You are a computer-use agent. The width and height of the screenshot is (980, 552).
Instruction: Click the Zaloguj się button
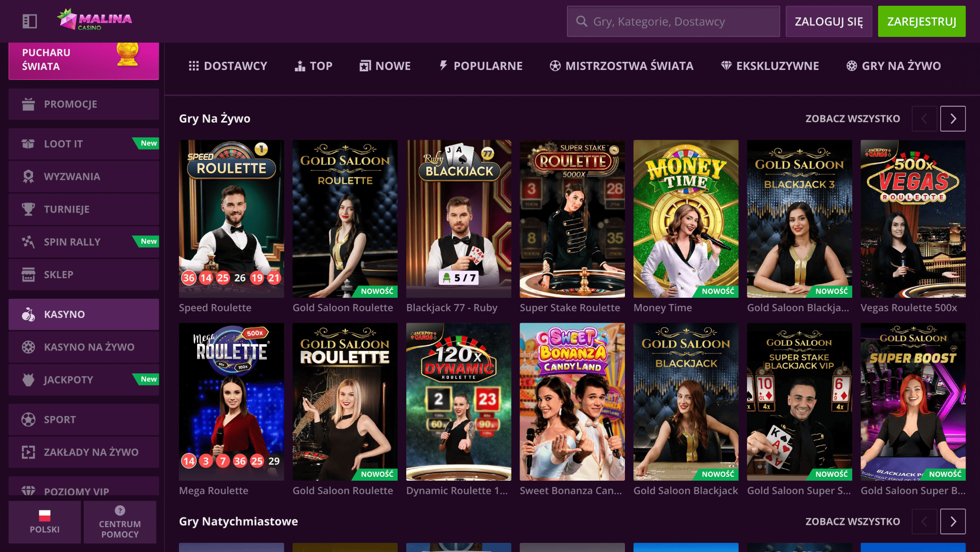coord(829,22)
